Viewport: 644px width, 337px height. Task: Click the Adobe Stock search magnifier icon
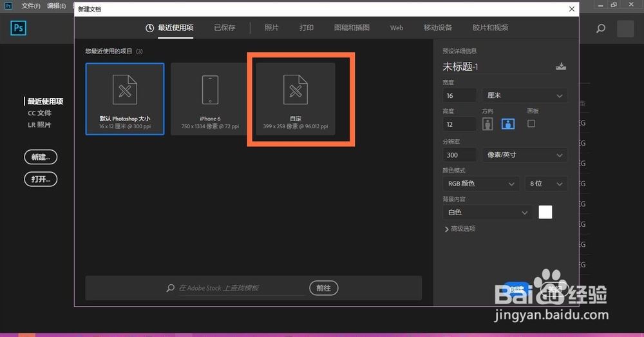171,287
